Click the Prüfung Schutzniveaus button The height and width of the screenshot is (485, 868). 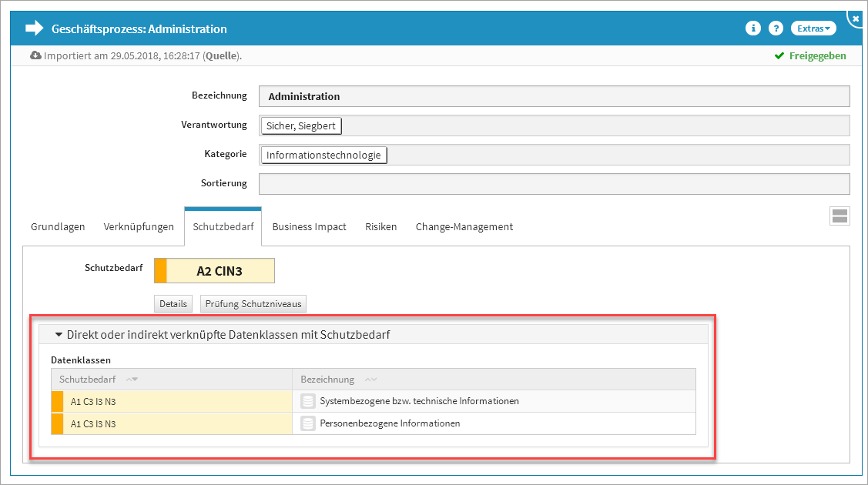pos(253,304)
